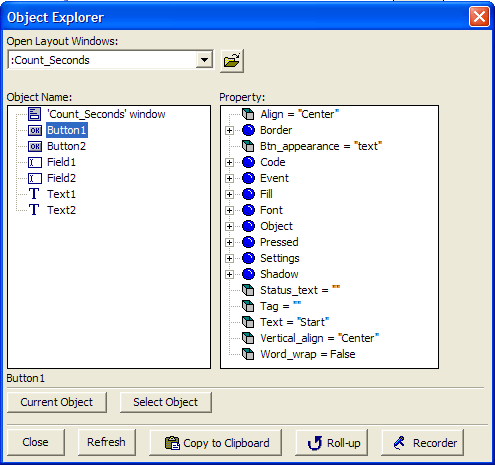
Task: Select Text2 in the Object Name tree
Action: tap(61, 210)
